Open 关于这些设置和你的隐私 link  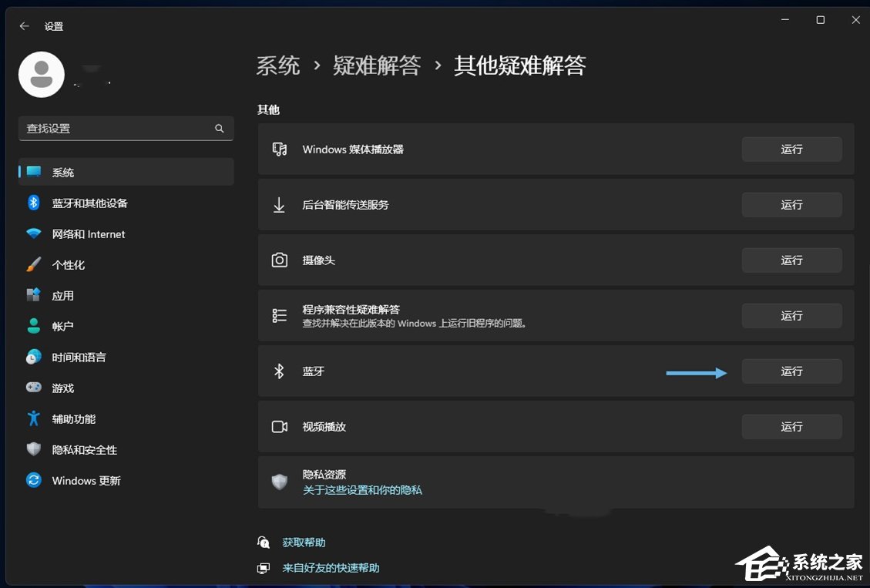364,489
